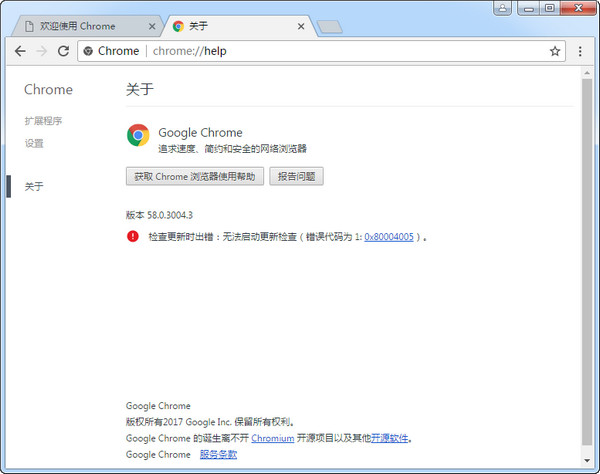600x474 pixels.
Task: Close the 欢迎使用 Chrome tab
Action: pyautogui.click(x=151, y=26)
